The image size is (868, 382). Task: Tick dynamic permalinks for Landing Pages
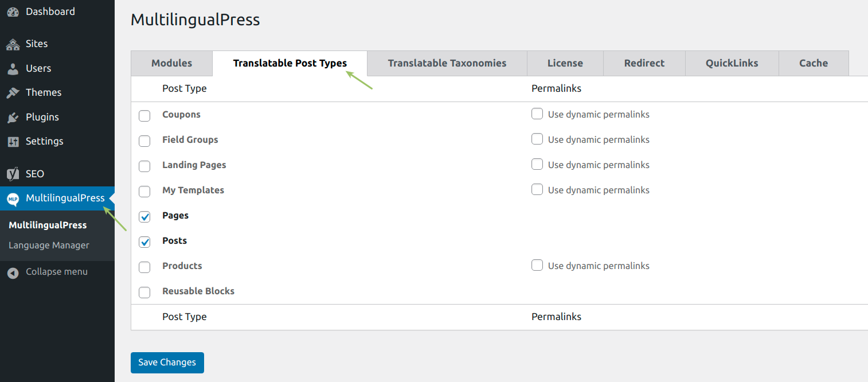pos(537,164)
